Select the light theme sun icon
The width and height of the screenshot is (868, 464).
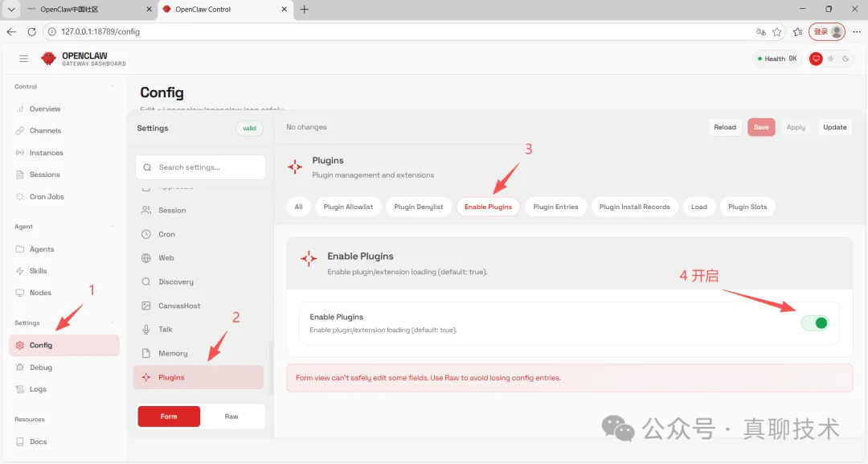(831, 59)
